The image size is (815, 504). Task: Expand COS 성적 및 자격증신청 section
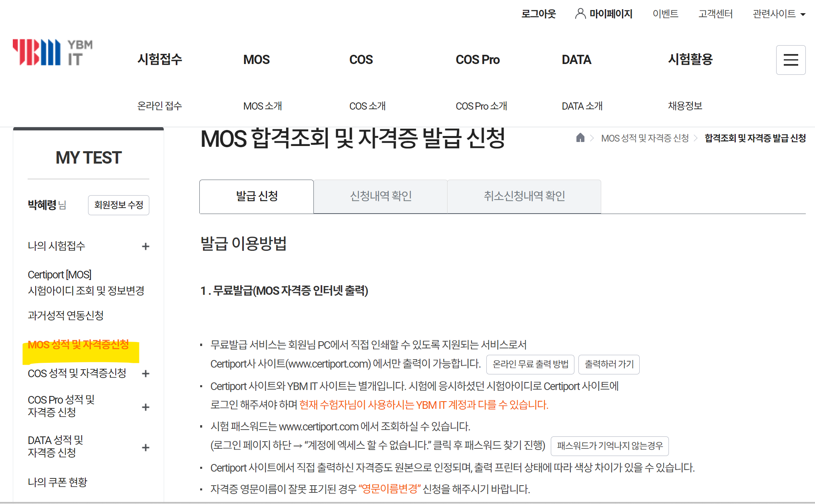point(146,374)
